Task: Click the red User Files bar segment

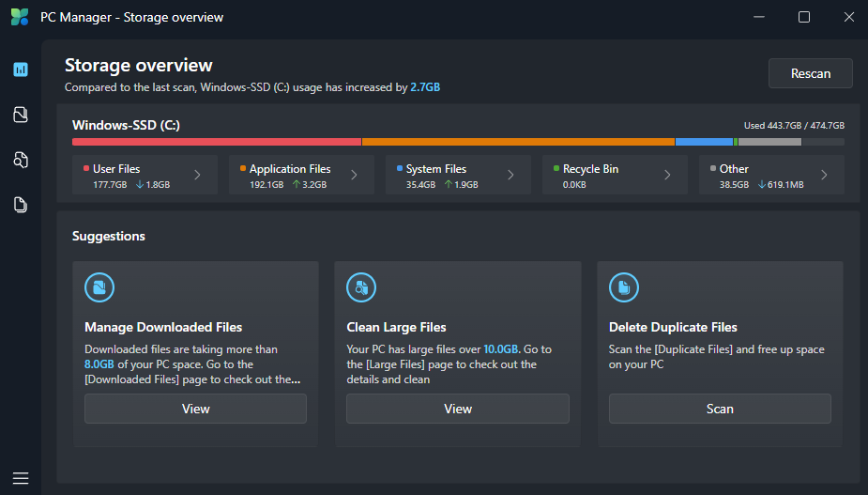Action: (217, 142)
